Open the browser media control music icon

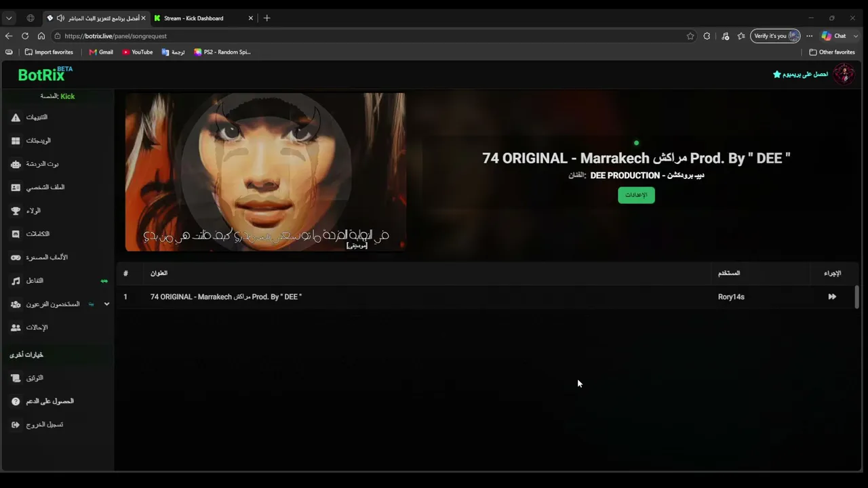[725, 36]
